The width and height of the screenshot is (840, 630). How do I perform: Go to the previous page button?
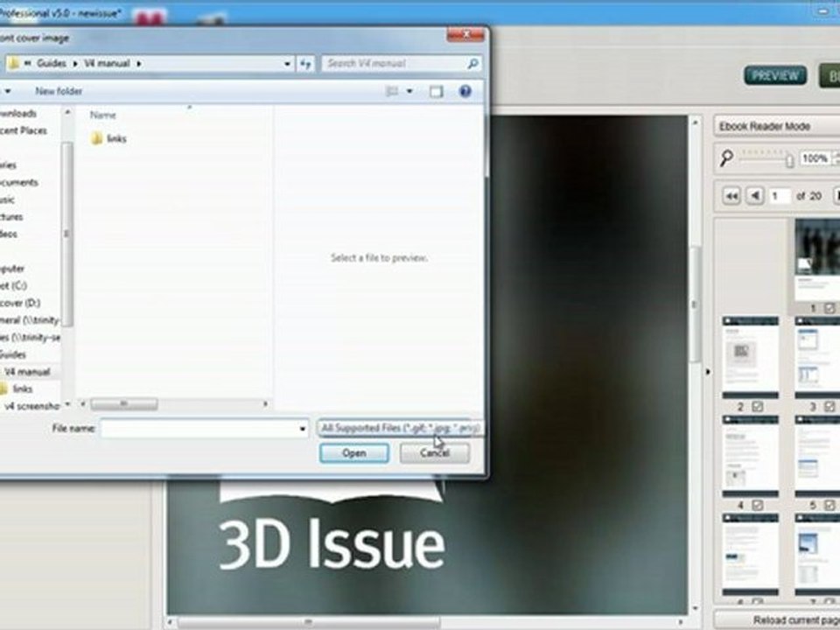pyautogui.click(x=755, y=196)
